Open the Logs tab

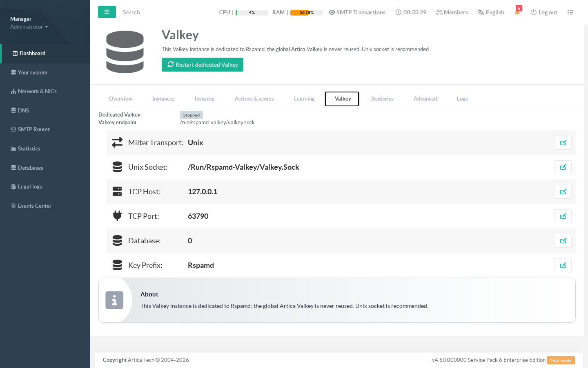(462, 99)
